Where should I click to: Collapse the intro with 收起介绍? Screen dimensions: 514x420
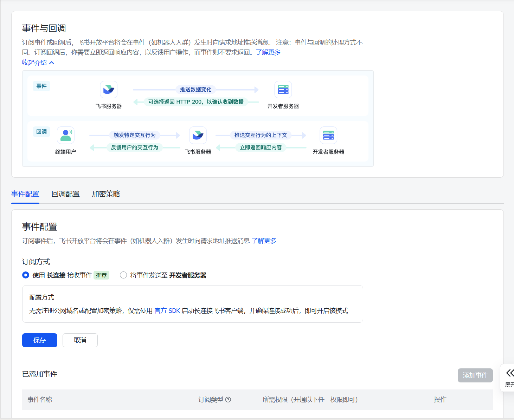coord(38,63)
